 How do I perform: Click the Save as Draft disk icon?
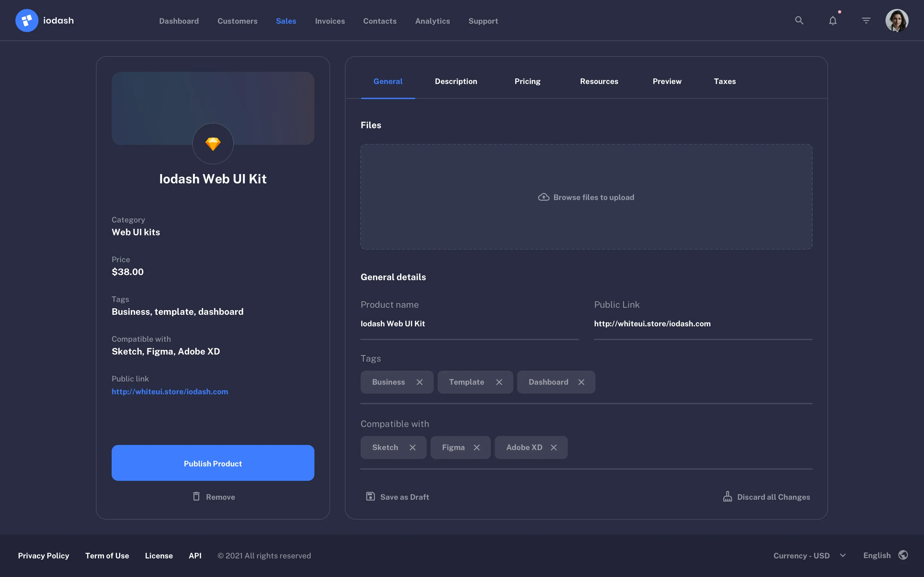(x=370, y=497)
